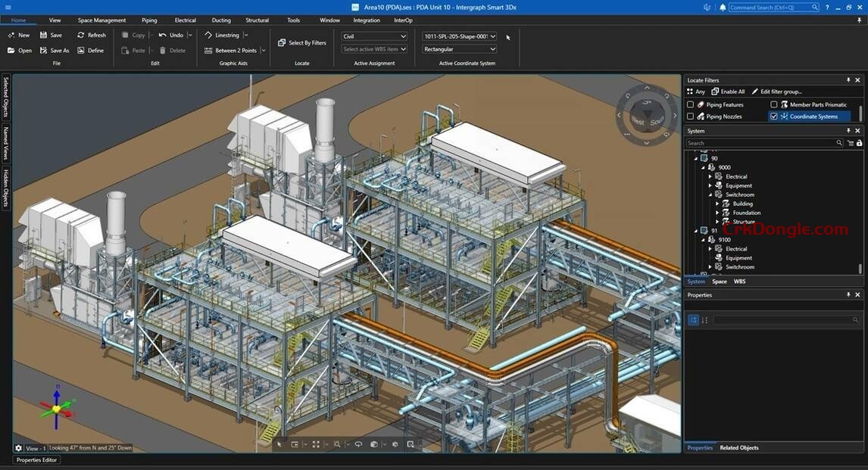Switch to the Piping ribbon tab
This screenshot has height=470, width=868.
click(148, 20)
